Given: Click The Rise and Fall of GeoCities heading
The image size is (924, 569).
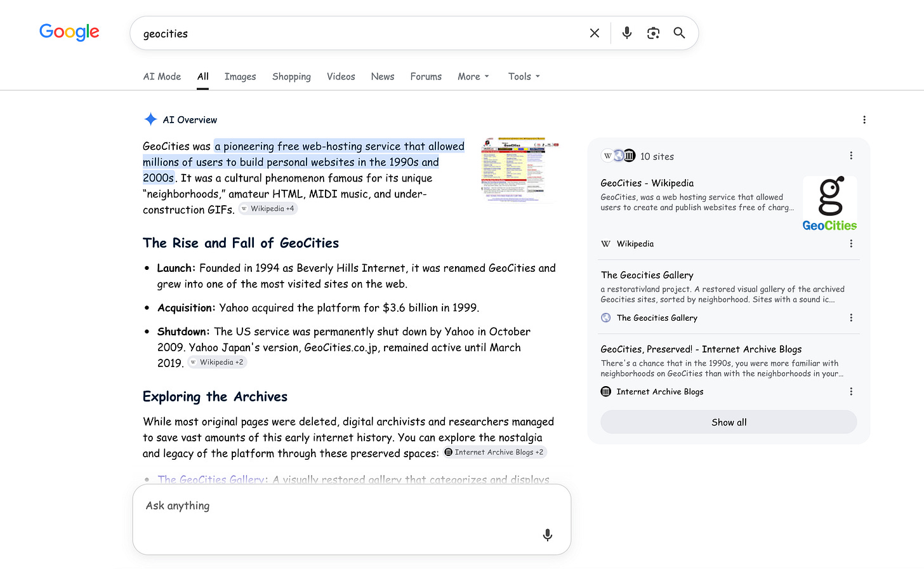Looking at the screenshot, I should (x=241, y=243).
